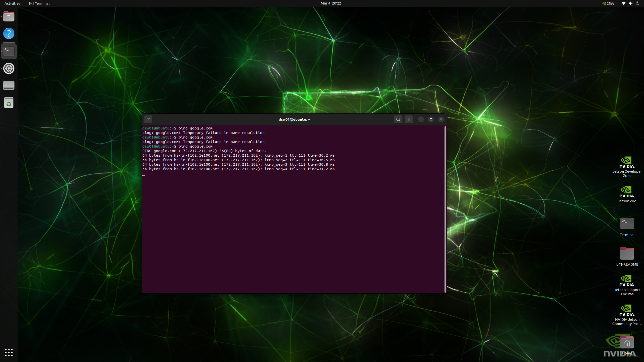Open the L4T-README folder
The width and height of the screenshot is (644, 362).
point(627,253)
